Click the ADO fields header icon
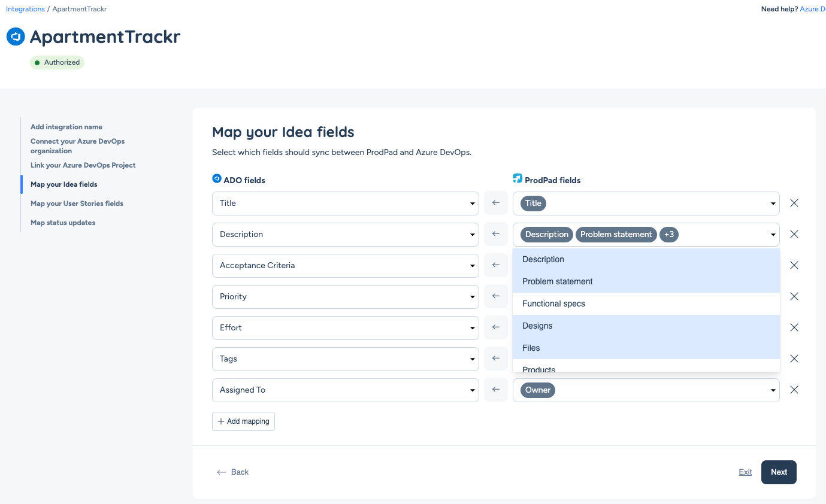 click(217, 178)
